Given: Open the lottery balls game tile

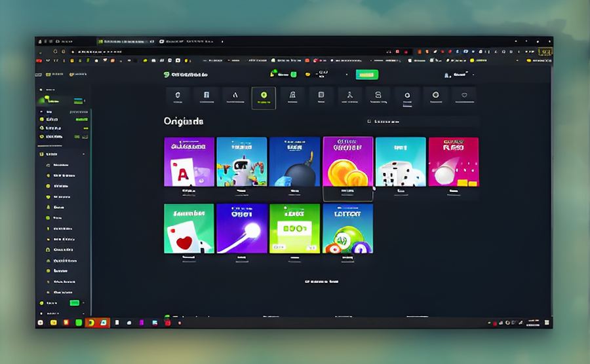Looking at the screenshot, I should [x=347, y=228].
